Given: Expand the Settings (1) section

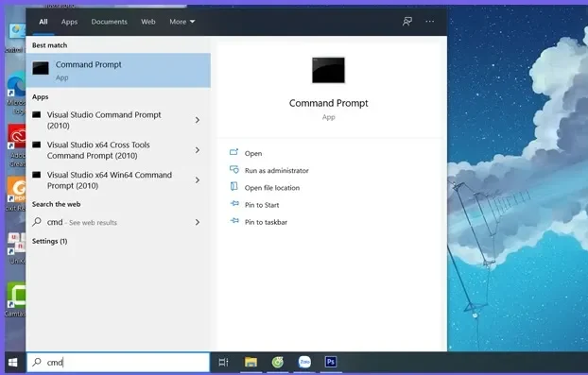Looking at the screenshot, I should tap(49, 241).
